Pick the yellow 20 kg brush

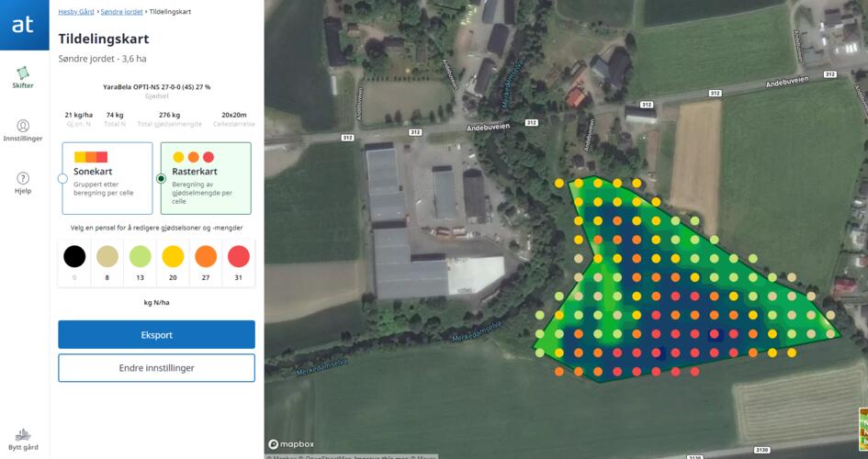[x=173, y=256]
